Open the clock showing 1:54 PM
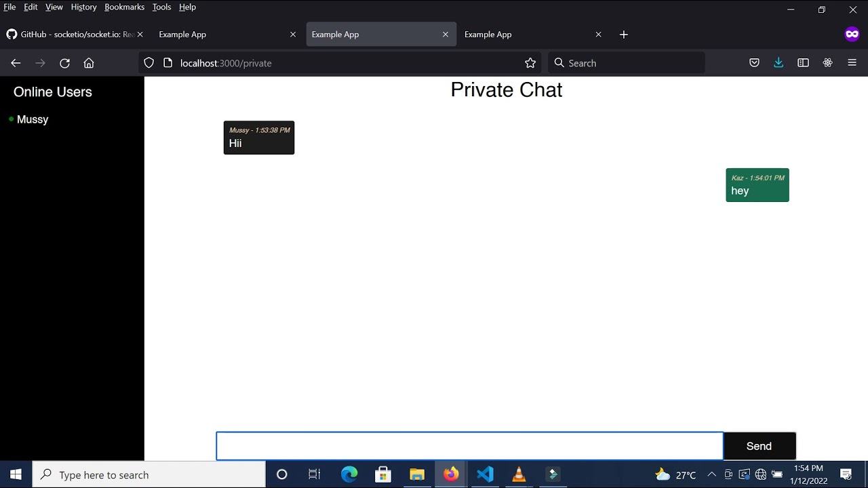The height and width of the screenshot is (488, 868). click(808, 474)
